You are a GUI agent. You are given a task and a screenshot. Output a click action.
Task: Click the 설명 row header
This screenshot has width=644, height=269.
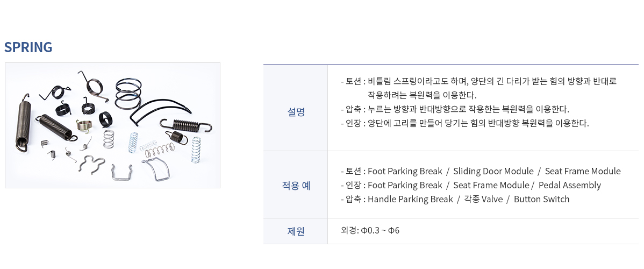tap(296, 112)
